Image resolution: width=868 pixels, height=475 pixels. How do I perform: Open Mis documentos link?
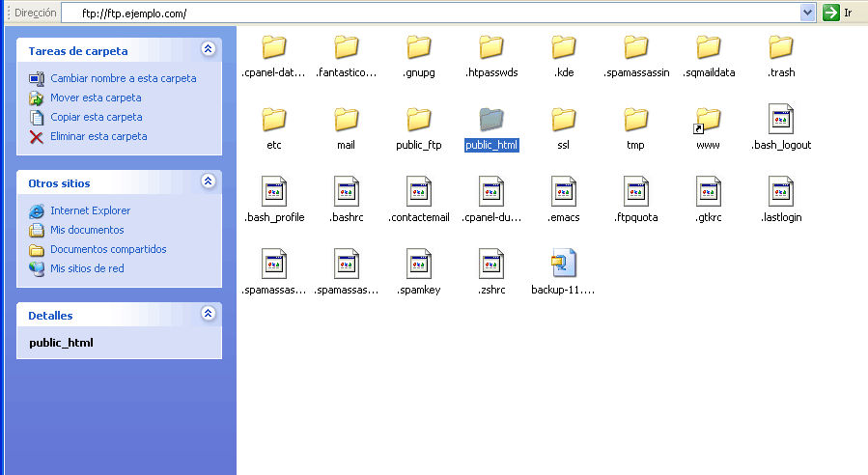[87, 230]
